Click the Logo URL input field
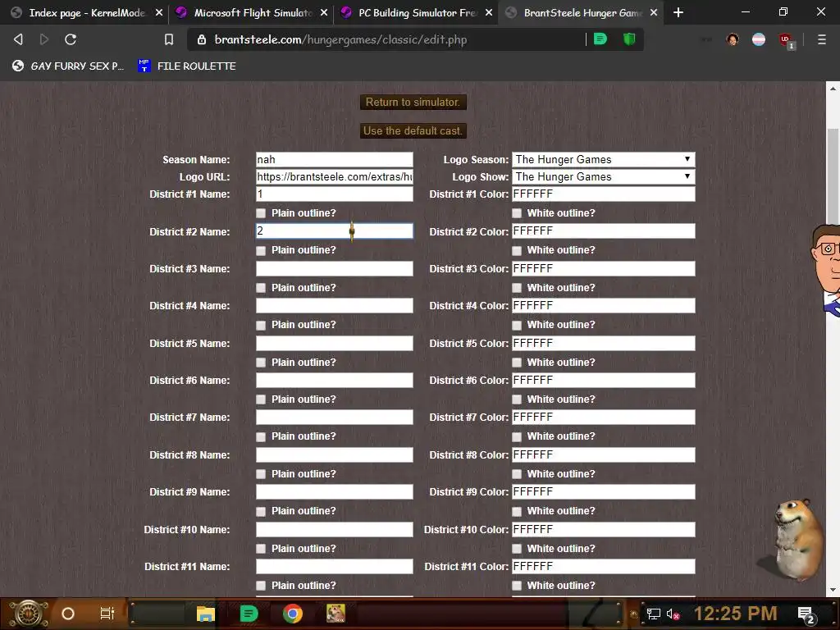The width and height of the screenshot is (840, 630). [335, 176]
